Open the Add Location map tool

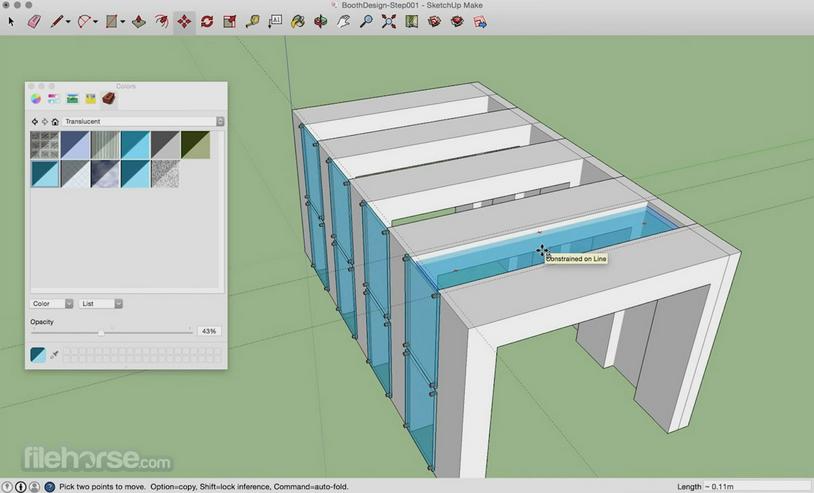tap(412, 22)
